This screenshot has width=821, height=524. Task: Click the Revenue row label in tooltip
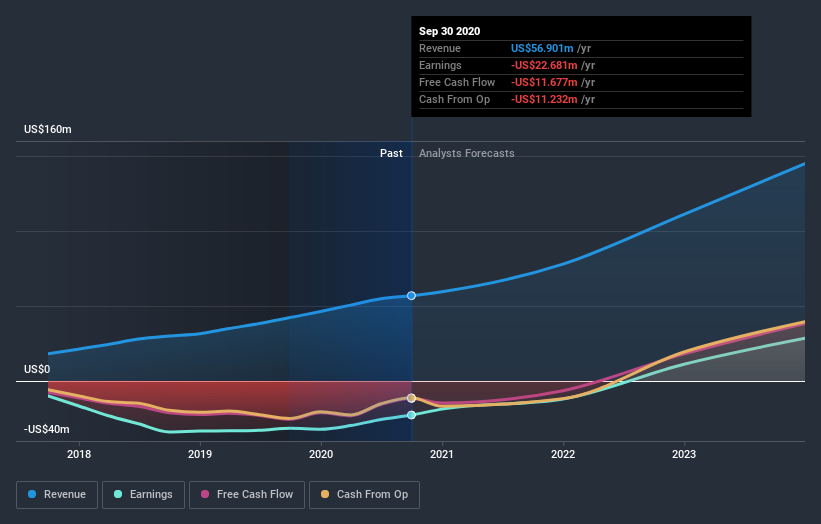click(440, 48)
